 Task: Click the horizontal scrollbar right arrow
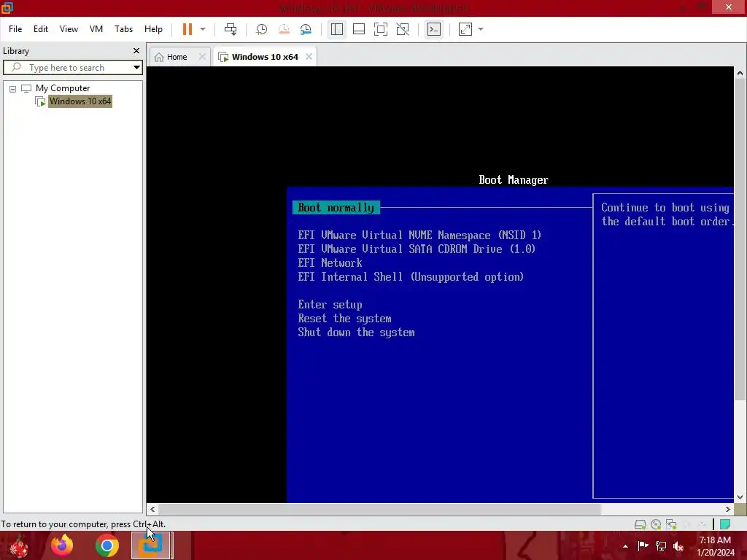(x=728, y=509)
